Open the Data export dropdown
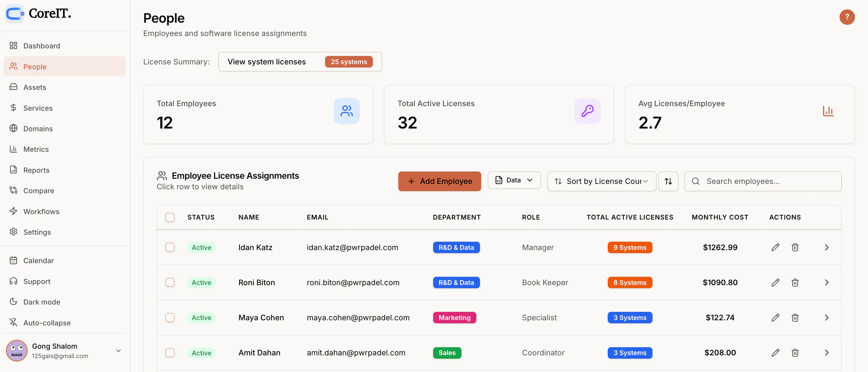868x372 pixels. pos(514,180)
